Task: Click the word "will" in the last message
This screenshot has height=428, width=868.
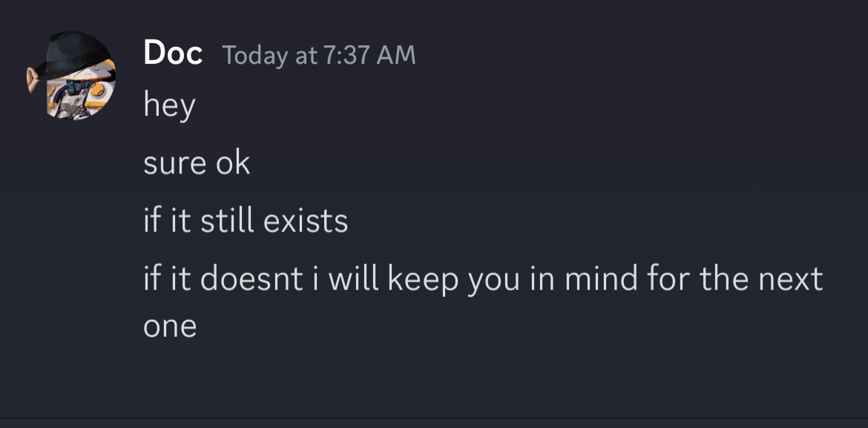Action: point(354,278)
